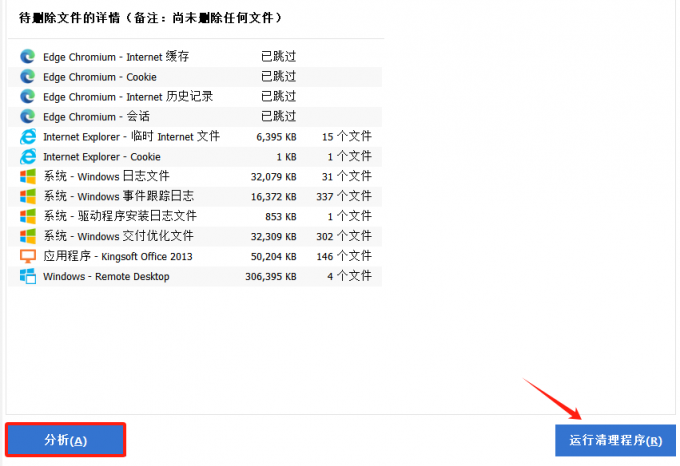Viewport: 680px width, 466px height.
Task: Click monitor icon beside Kingsoft Office 2013
Action: click(x=28, y=256)
